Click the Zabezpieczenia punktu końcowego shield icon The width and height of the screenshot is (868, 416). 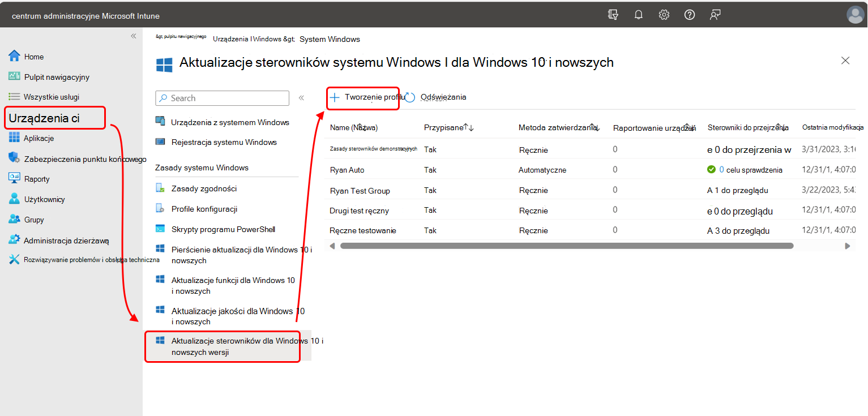pyautogui.click(x=14, y=159)
